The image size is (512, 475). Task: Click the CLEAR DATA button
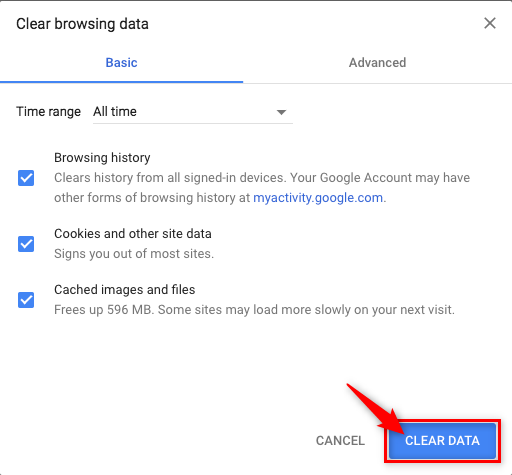coord(442,441)
